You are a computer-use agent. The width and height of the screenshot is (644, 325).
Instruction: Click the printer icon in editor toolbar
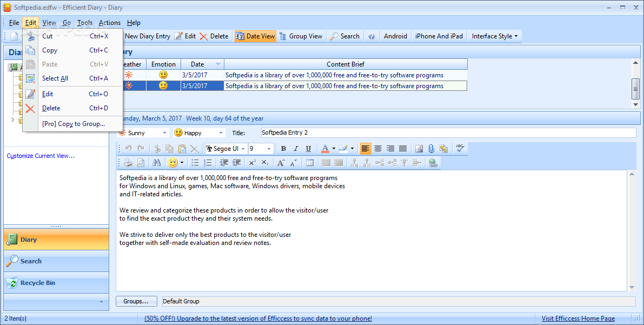(x=128, y=163)
